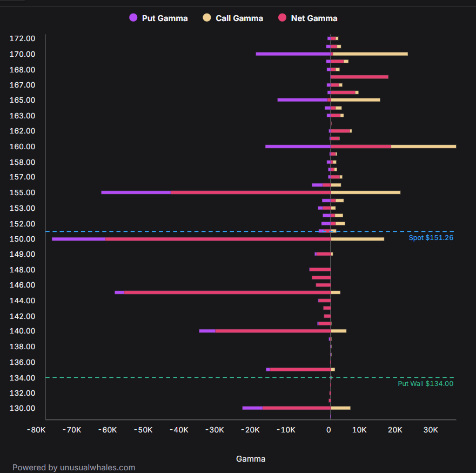Click the 10K gamma axis tick
This screenshot has height=473, width=476.
359,430
